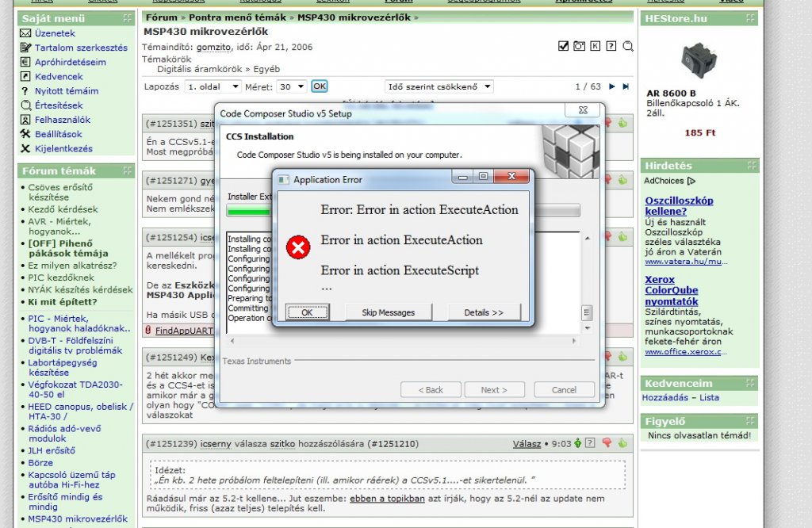Click the question mark icon in post #1251239

tap(590, 443)
